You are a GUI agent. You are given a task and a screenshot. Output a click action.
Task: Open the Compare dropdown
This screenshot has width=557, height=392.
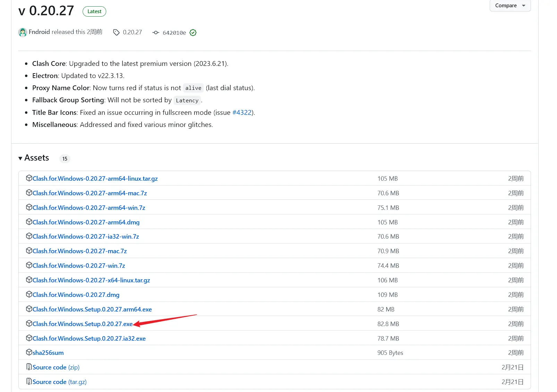pyautogui.click(x=510, y=6)
